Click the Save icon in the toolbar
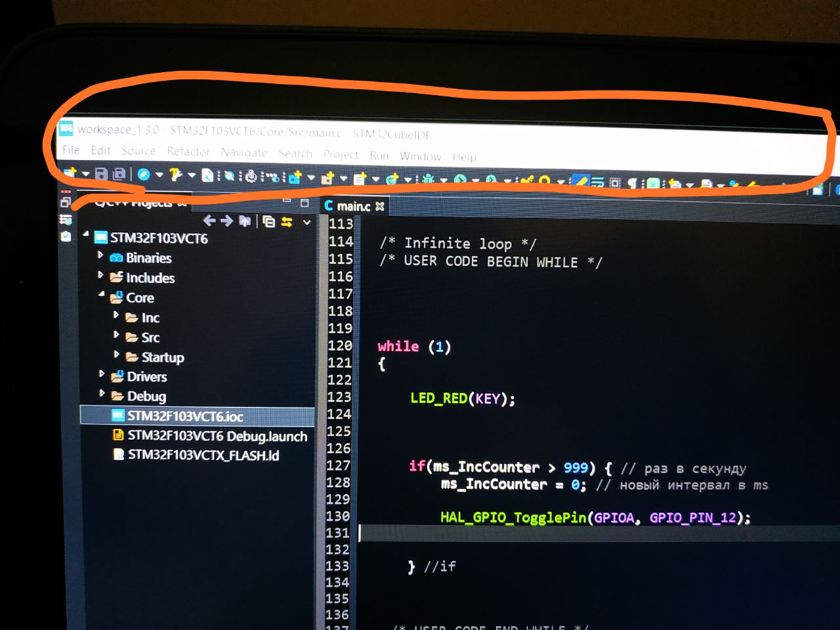The image size is (840, 630). coord(101,174)
